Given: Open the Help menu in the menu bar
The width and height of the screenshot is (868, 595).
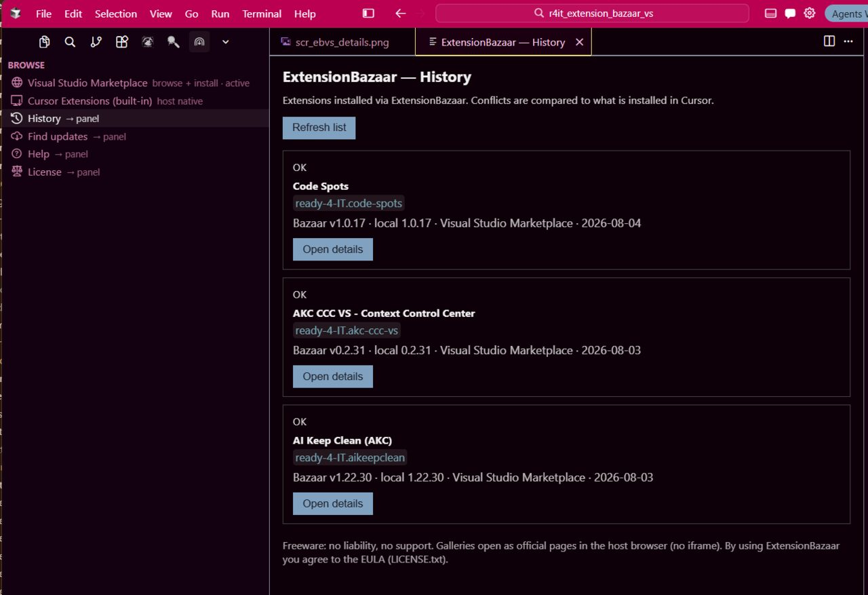Looking at the screenshot, I should coord(305,14).
